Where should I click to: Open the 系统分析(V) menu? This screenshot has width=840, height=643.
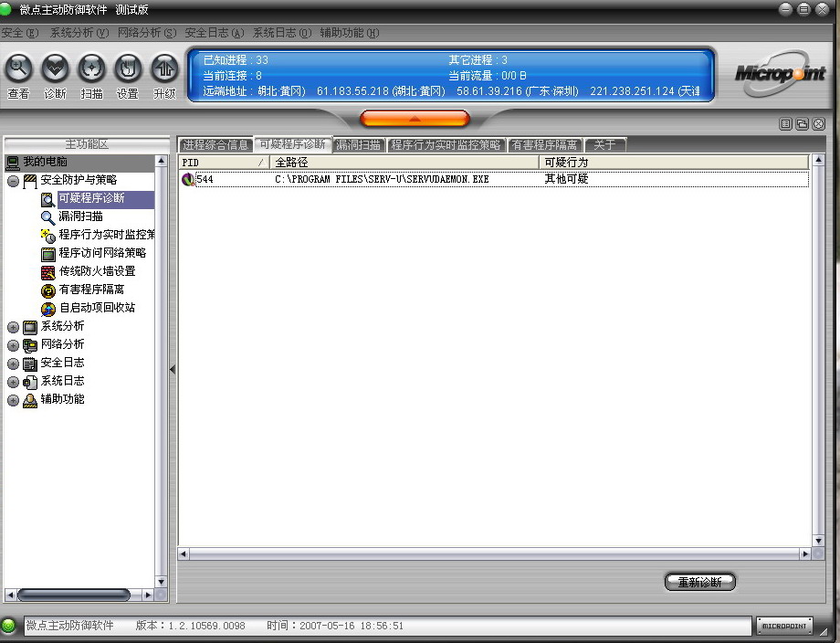(79, 33)
